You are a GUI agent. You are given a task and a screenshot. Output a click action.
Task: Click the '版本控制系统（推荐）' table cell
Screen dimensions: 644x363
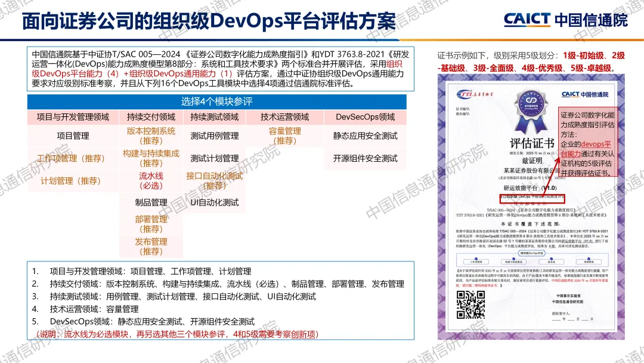(151, 136)
